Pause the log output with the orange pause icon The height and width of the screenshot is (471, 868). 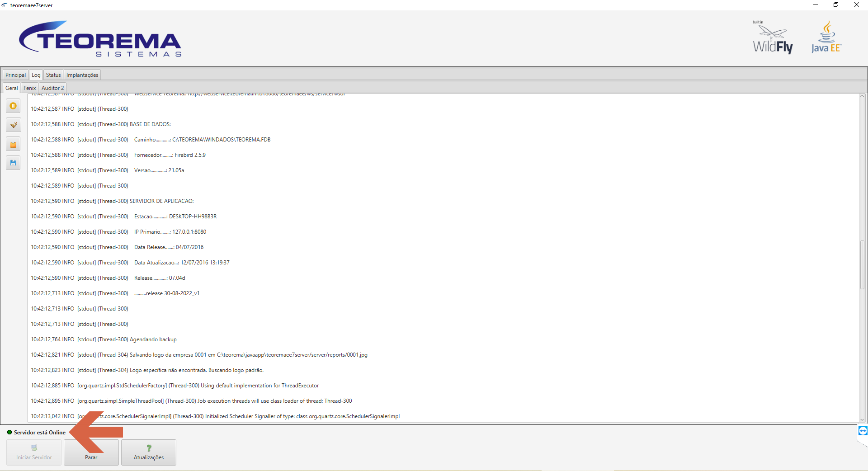(x=13, y=106)
